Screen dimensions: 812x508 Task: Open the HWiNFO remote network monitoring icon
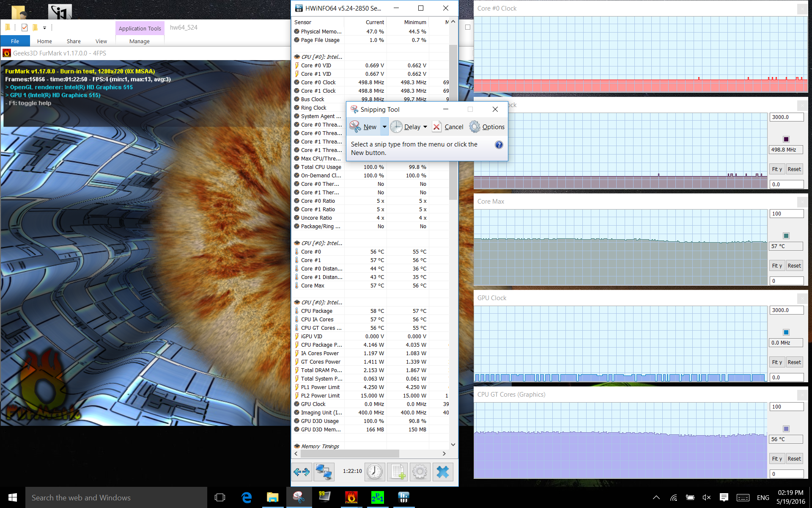point(324,472)
